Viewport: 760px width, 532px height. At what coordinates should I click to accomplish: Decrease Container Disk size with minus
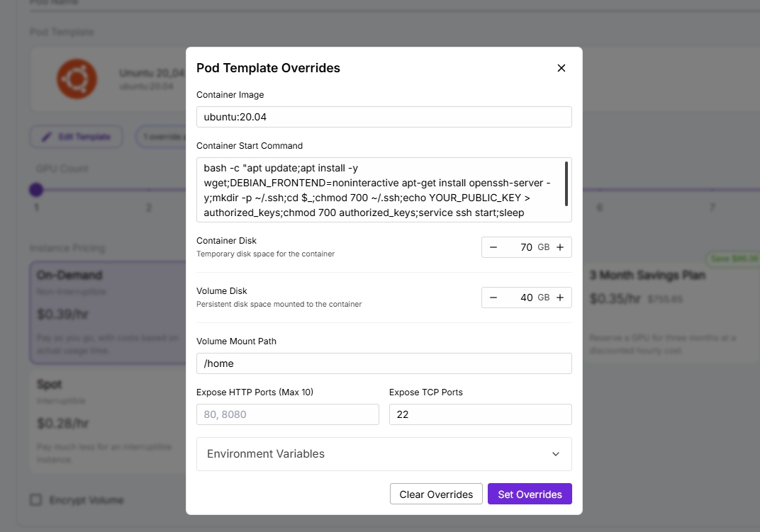click(493, 247)
